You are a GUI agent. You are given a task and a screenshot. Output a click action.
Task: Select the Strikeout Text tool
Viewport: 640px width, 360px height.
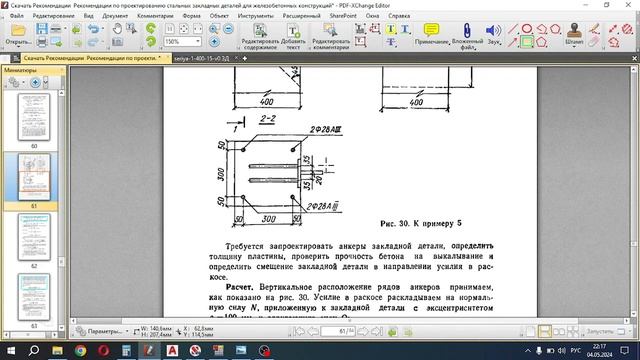tap(391, 42)
